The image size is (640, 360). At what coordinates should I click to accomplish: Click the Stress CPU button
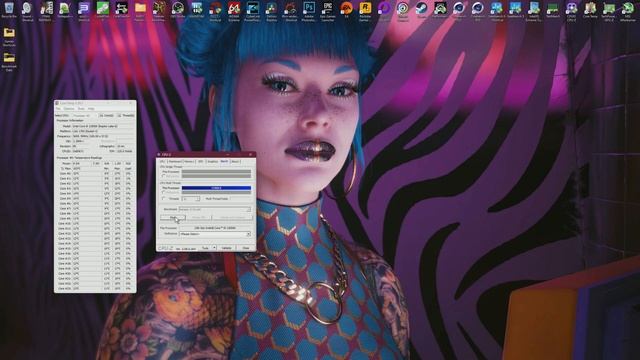[199, 218]
